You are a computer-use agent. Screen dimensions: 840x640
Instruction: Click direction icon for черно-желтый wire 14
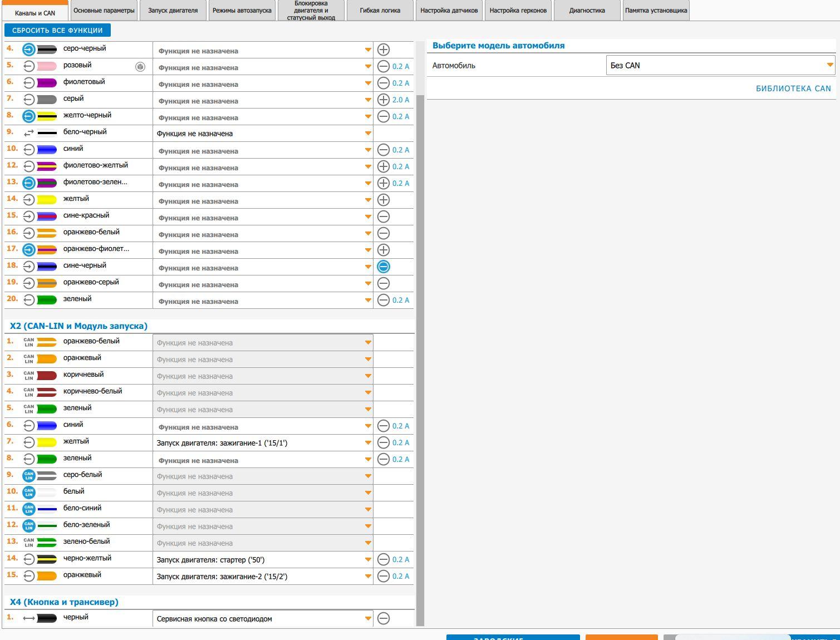point(29,559)
